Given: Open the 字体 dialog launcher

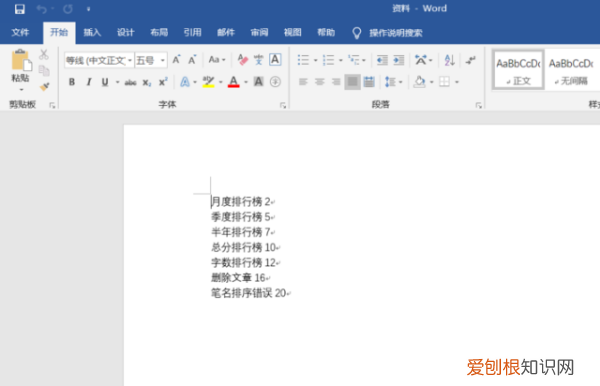Looking at the screenshot, I should [x=283, y=105].
